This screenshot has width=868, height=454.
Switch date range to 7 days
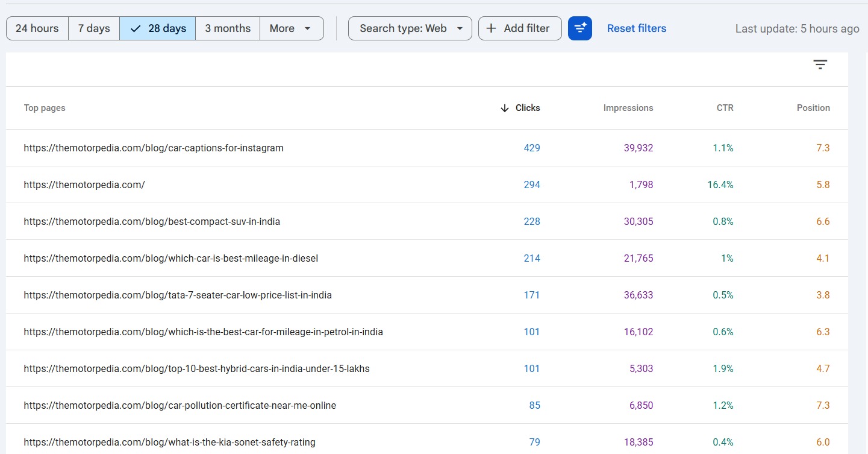click(94, 28)
